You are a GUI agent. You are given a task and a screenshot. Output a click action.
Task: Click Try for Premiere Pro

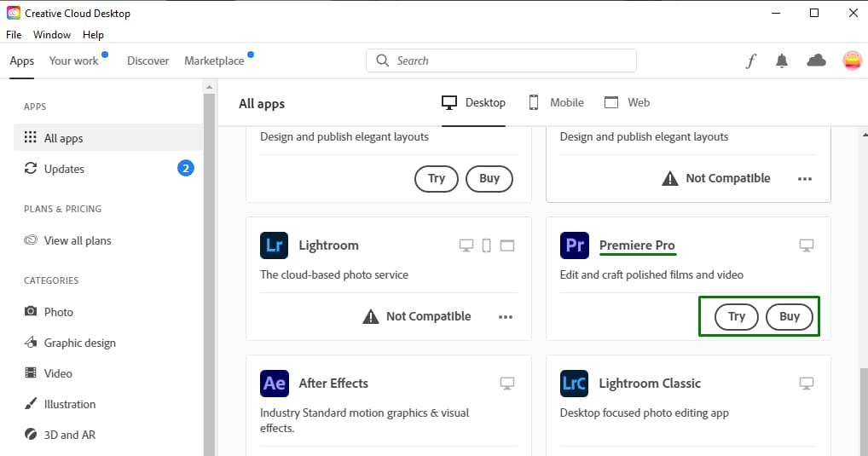pyautogui.click(x=736, y=316)
